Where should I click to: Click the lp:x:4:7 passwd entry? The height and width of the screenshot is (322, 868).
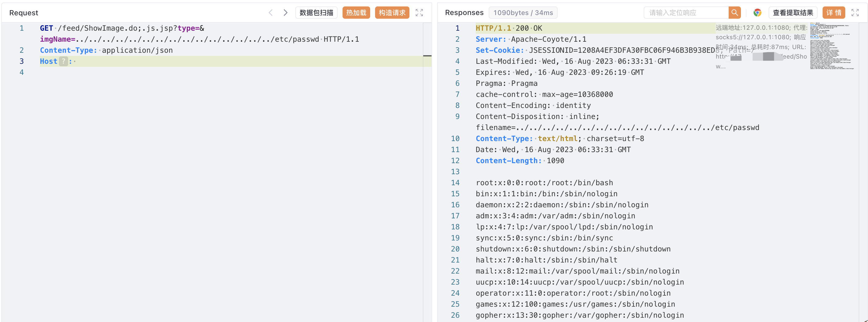[564, 227]
